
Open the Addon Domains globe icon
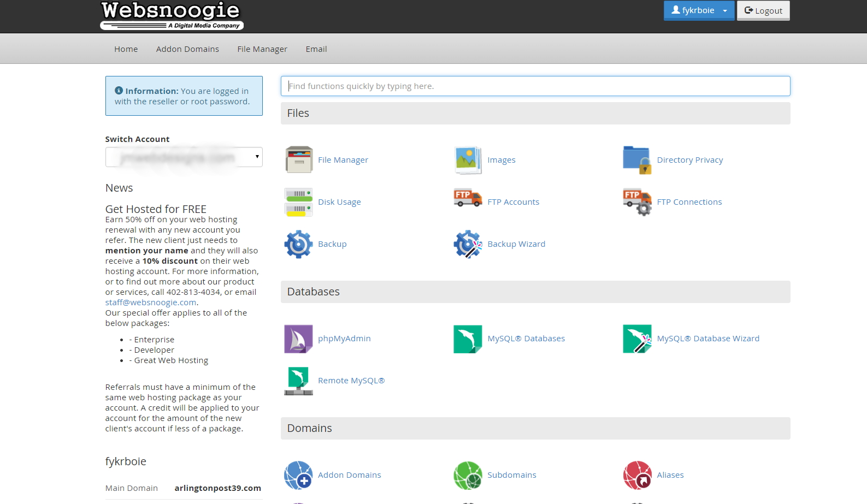(298, 475)
